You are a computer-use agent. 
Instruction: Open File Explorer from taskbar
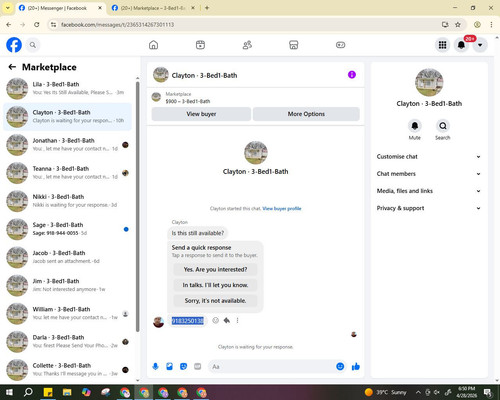click(x=67, y=392)
